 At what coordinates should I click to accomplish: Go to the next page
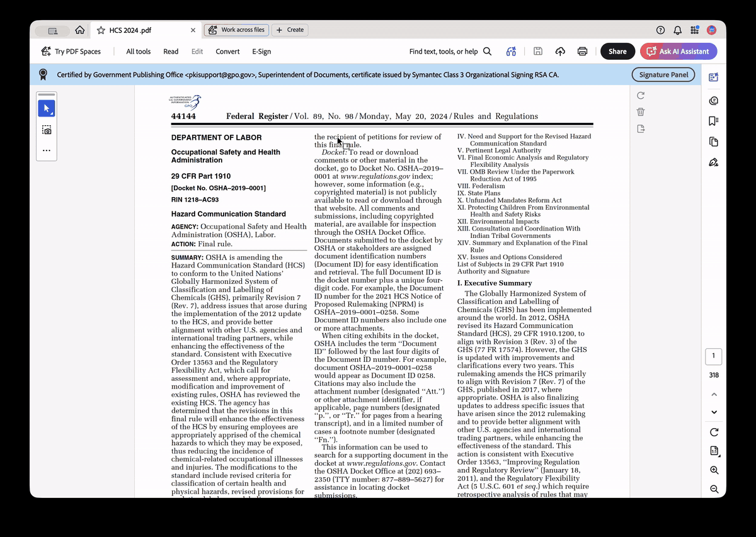[714, 412]
